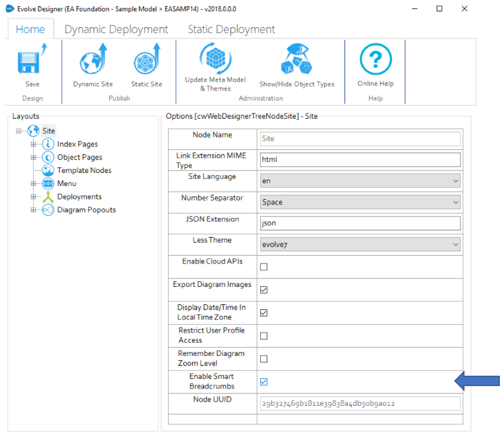Disable the Enable Smart Breadcrumbs checkbox

coord(264,382)
